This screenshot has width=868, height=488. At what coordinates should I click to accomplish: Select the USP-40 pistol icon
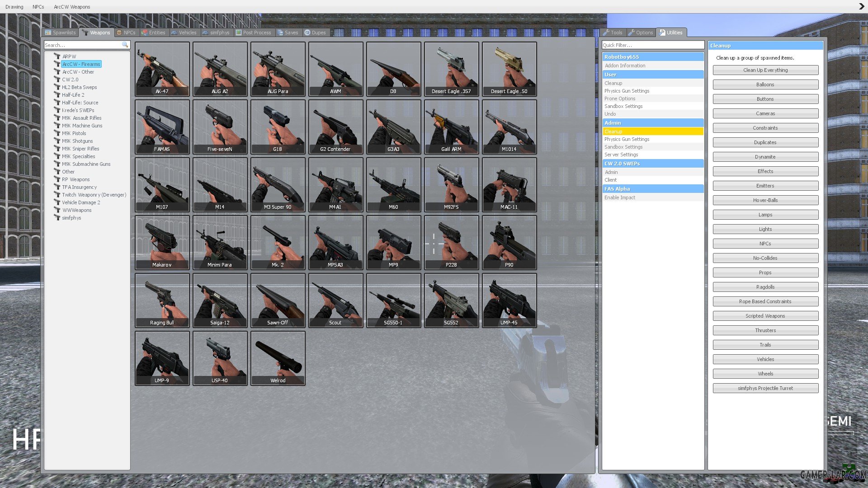pyautogui.click(x=220, y=358)
